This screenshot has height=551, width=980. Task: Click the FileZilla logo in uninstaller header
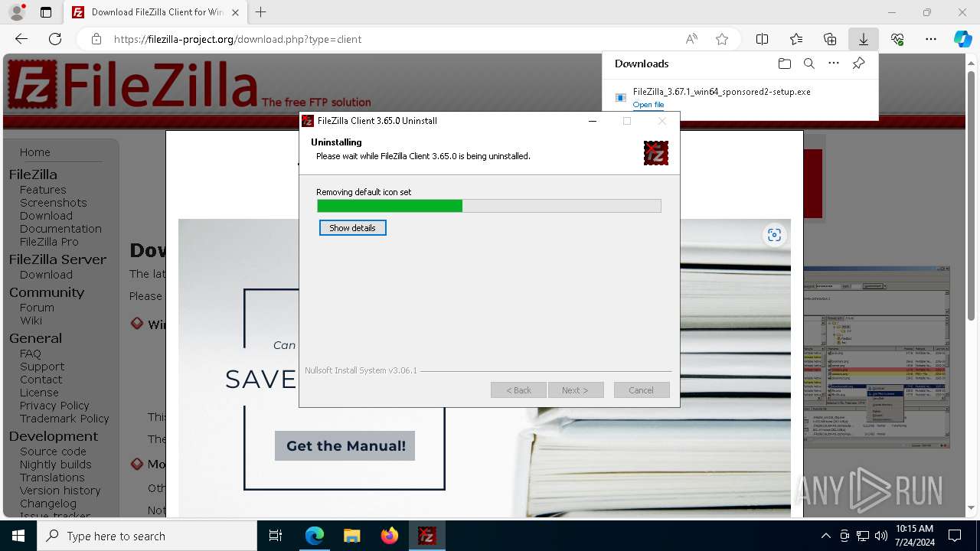656,153
